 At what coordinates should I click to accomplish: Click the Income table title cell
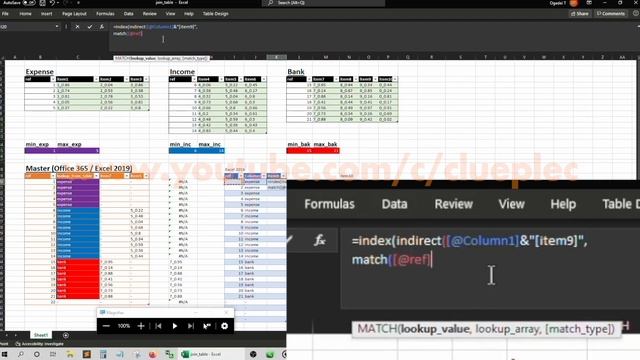point(182,71)
